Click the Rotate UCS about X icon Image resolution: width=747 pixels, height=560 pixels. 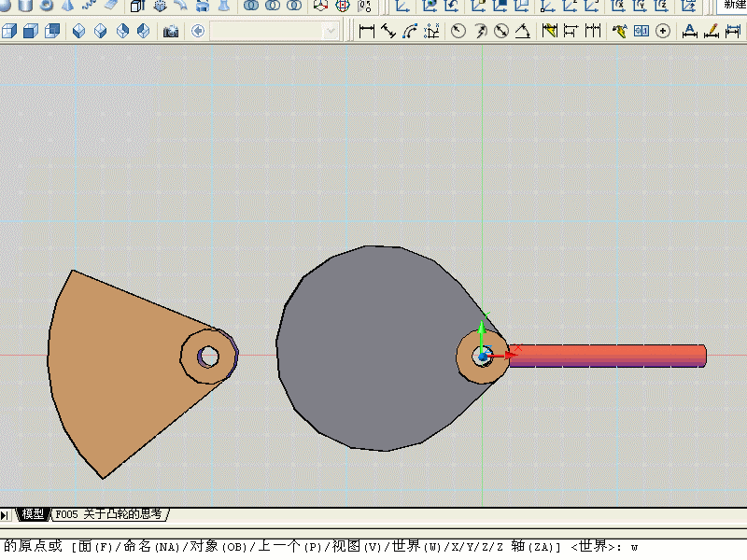[618, 6]
